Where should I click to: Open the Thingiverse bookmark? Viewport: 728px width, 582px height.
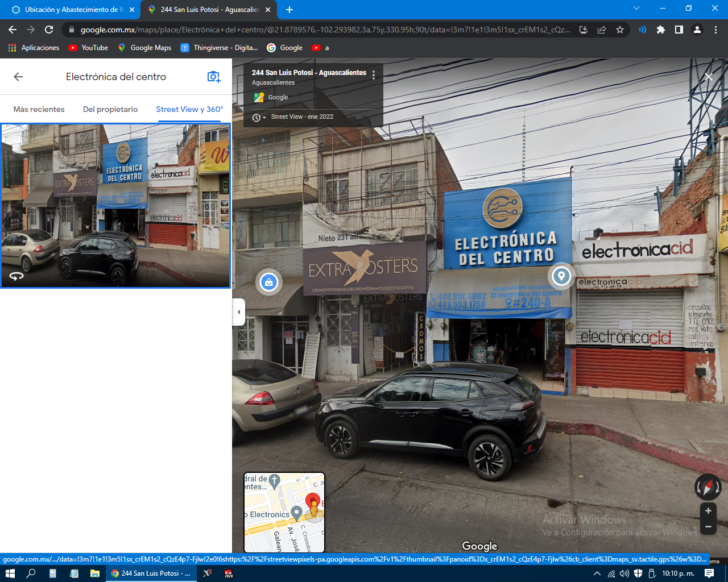click(x=219, y=48)
